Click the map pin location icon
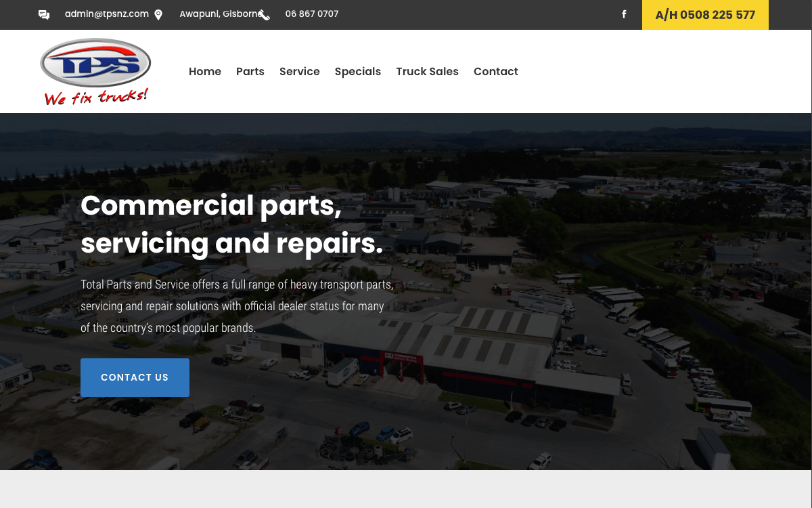812x508 pixels. click(158, 15)
